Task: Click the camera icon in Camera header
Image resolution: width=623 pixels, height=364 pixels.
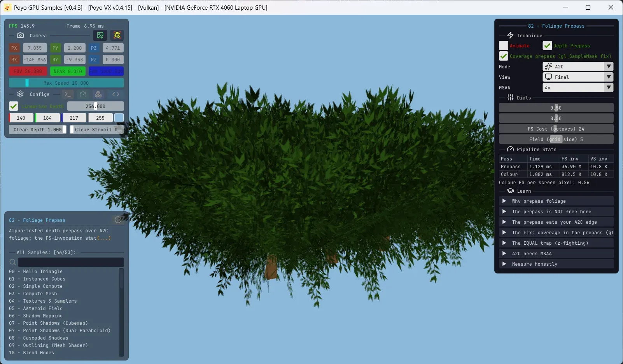Action: [21, 35]
